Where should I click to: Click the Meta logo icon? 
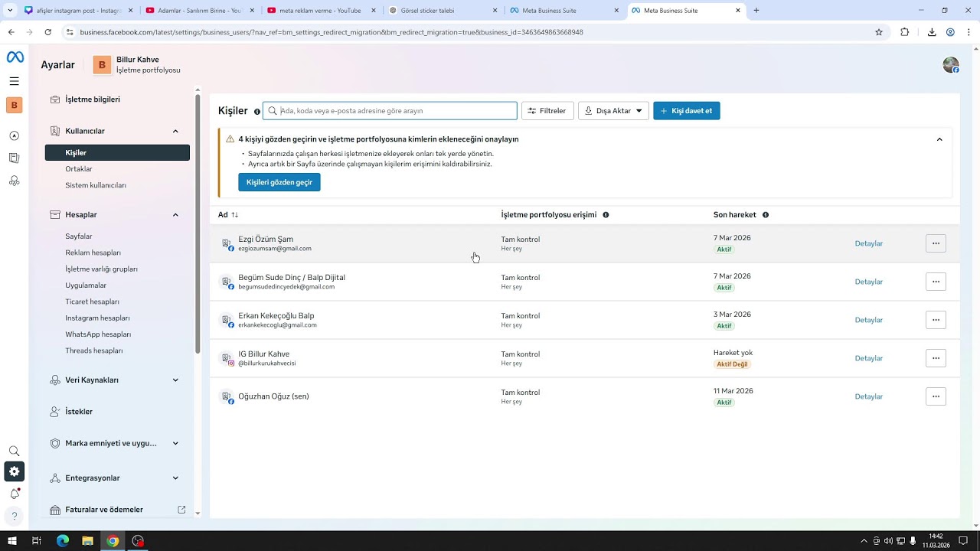[x=15, y=57]
